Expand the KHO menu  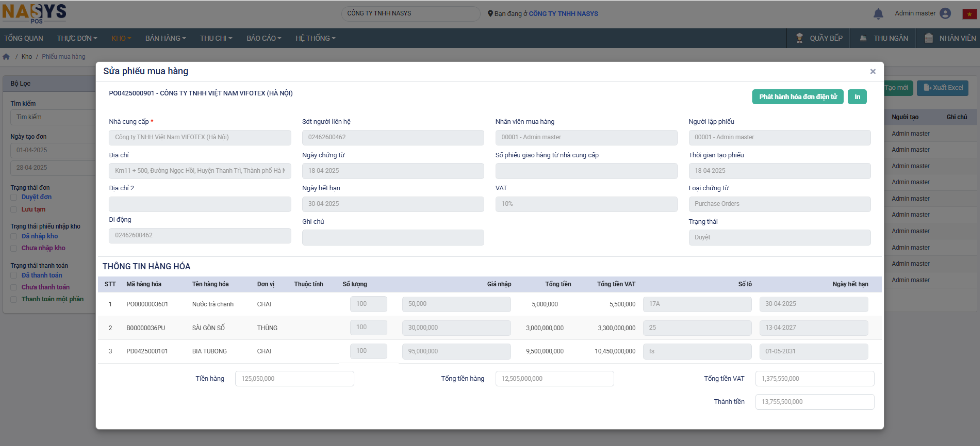(121, 38)
